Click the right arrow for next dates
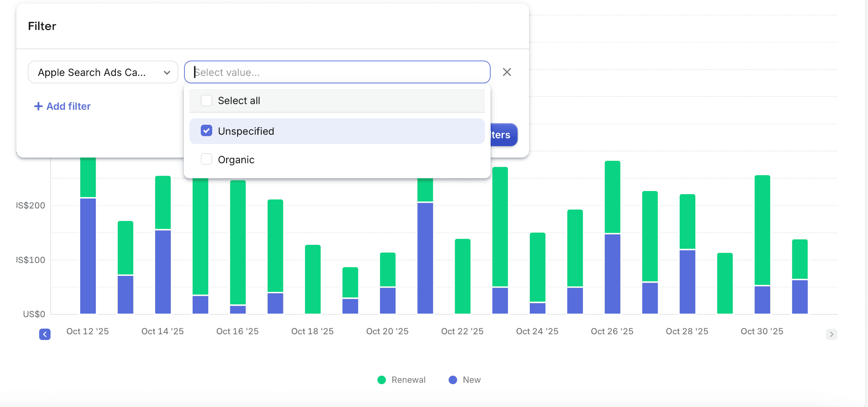The height and width of the screenshot is (407, 868). coord(831,334)
